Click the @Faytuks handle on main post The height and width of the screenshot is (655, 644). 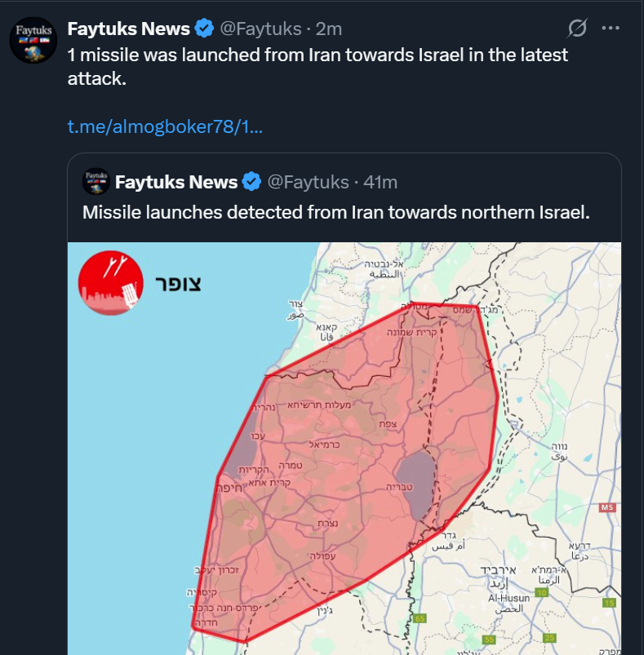tap(260, 29)
